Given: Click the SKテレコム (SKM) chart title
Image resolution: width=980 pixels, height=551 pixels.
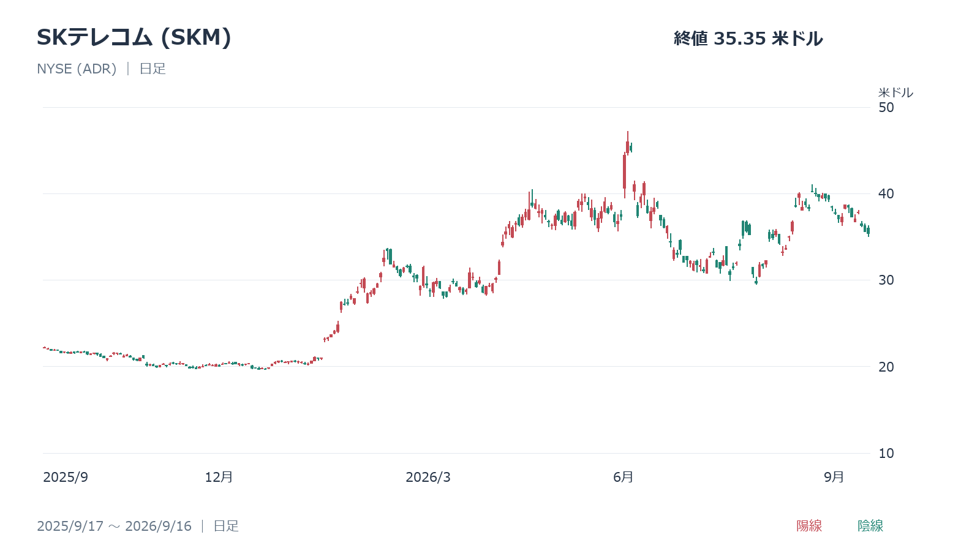Looking at the screenshot, I should tap(134, 37).
